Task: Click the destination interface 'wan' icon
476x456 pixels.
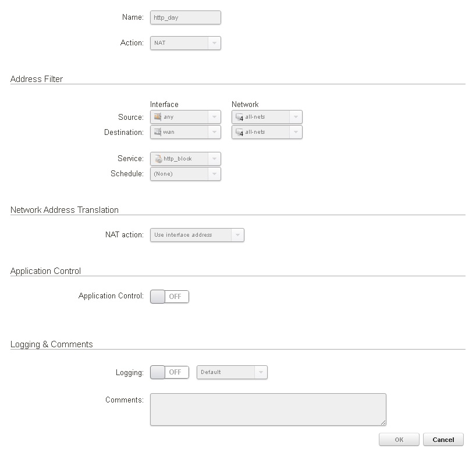Action: coord(158,132)
